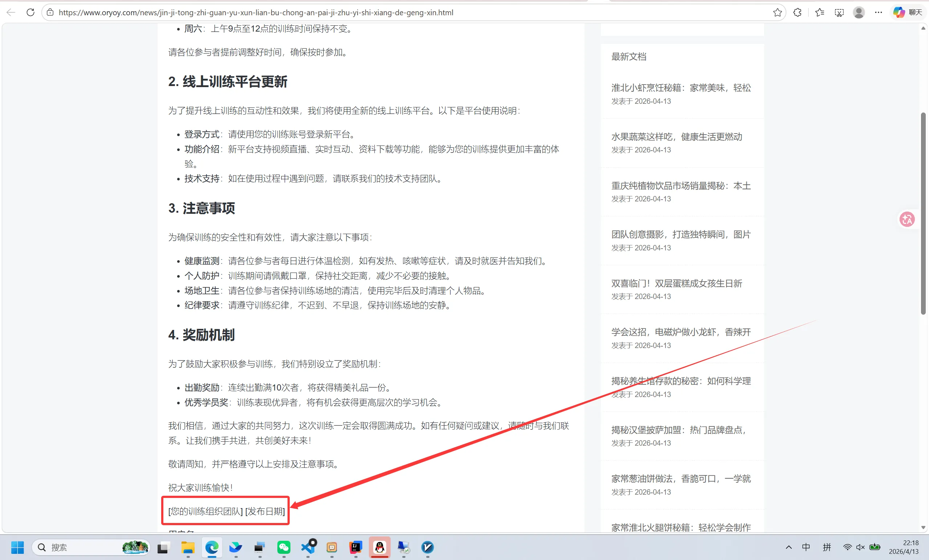929x560 pixels.
Task: Toggle Chinese input mode indicator
Action: pyautogui.click(x=806, y=547)
